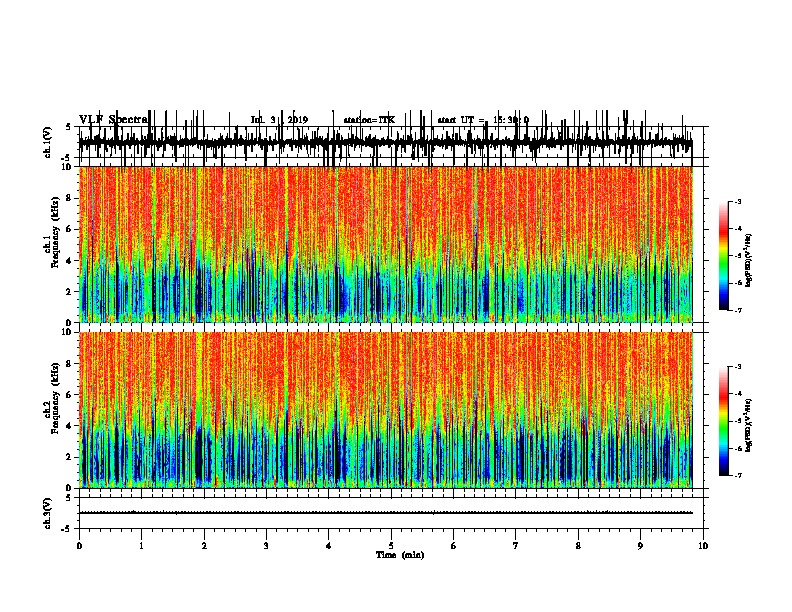Viewport: 792px width, 612px height.
Task: Click the ch.1 spectrogram plot area
Action: click(386, 244)
